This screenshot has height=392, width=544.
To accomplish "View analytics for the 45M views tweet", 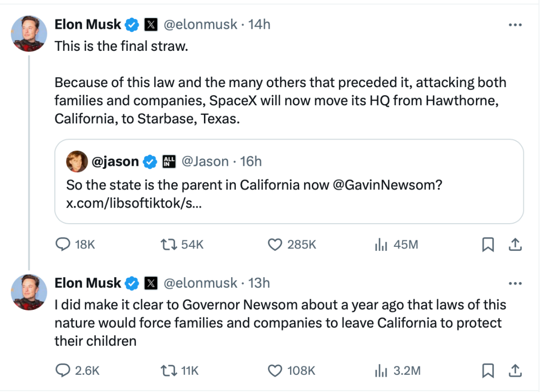I will point(396,244).
